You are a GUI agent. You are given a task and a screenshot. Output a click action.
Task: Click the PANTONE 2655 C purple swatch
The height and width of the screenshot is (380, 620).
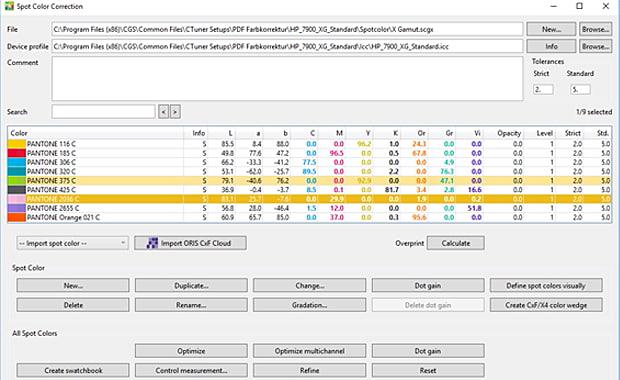tap(16, 208)
